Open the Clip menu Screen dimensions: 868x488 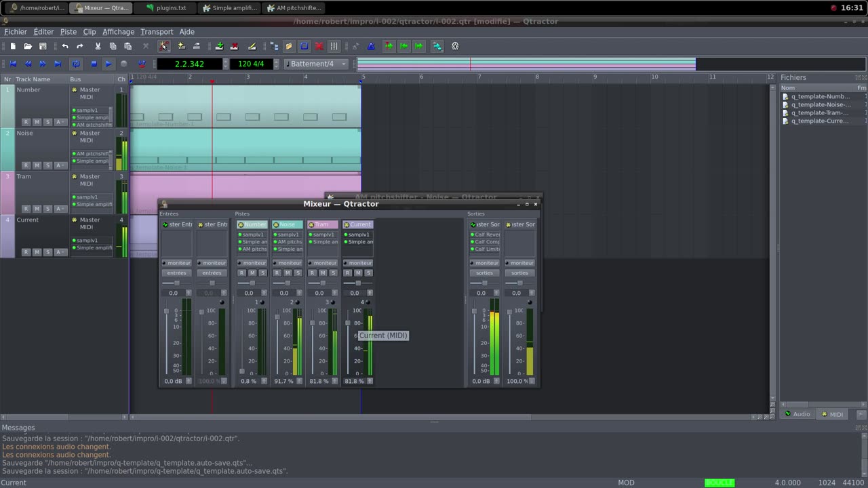point(90,32)
